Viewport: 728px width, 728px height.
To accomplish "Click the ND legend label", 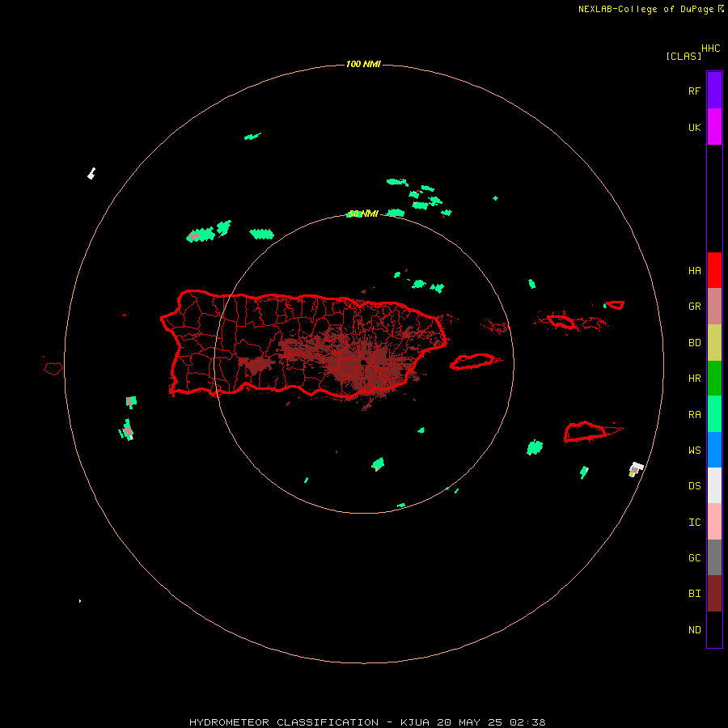I will click(694, 630).
